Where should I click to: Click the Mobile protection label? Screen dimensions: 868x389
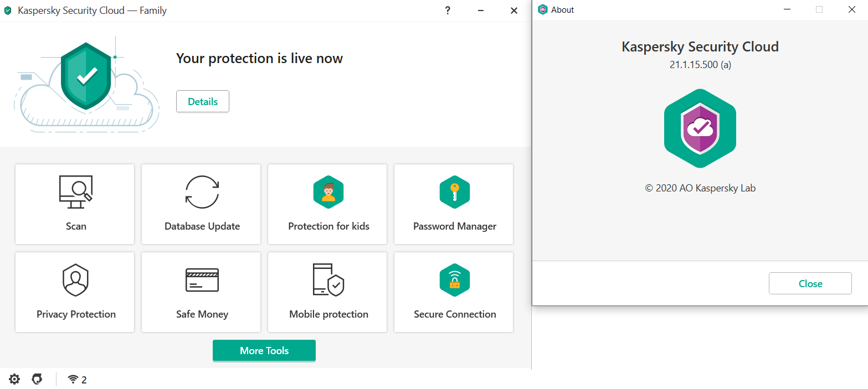pyautogui.click(x=328, y=314)
